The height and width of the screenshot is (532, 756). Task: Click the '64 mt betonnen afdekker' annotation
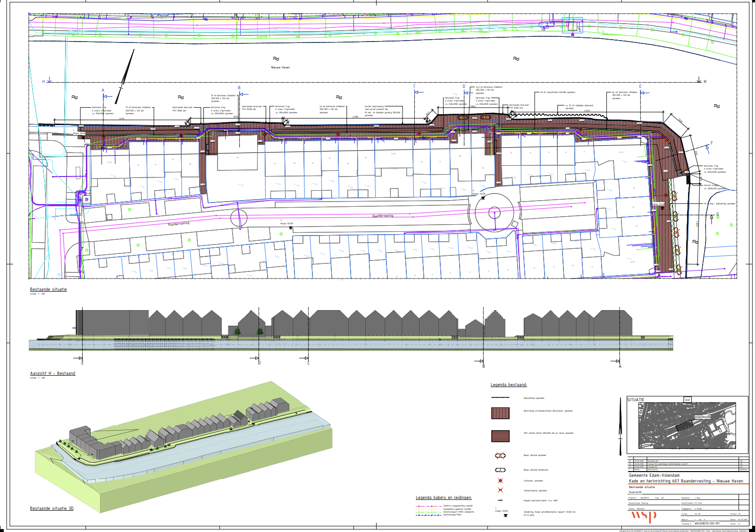(x=625, y=95)
